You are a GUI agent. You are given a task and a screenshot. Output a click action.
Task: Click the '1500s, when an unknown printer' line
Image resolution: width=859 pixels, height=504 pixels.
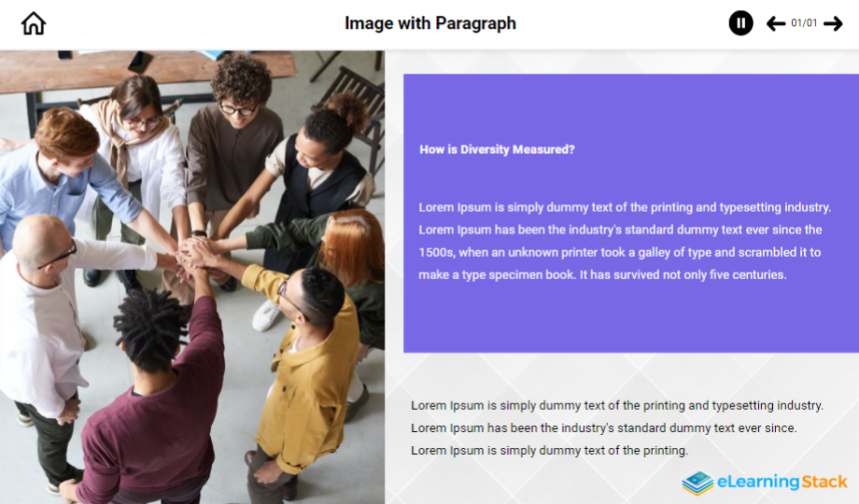pos(620,253)
